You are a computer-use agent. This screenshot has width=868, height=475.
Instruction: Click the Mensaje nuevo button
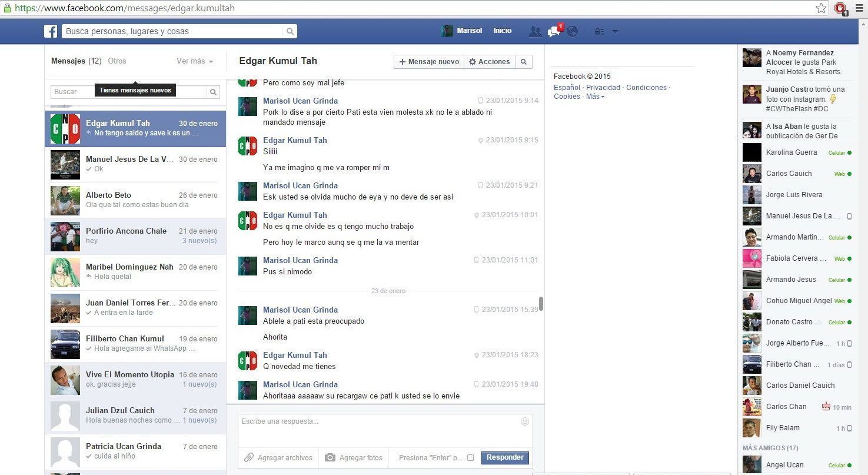pos(429,62)
